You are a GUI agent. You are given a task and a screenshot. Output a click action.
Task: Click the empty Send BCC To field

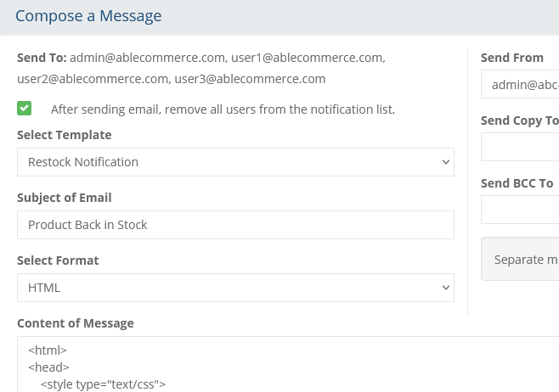coord(520,210)
